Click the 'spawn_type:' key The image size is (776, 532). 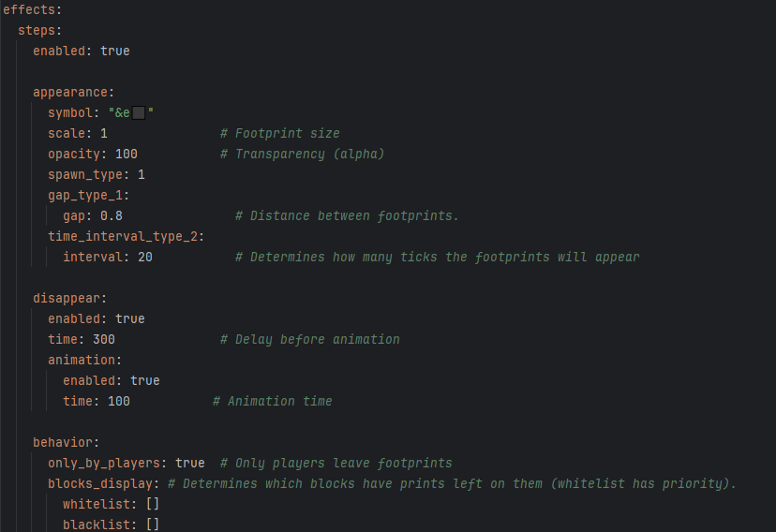89,174
